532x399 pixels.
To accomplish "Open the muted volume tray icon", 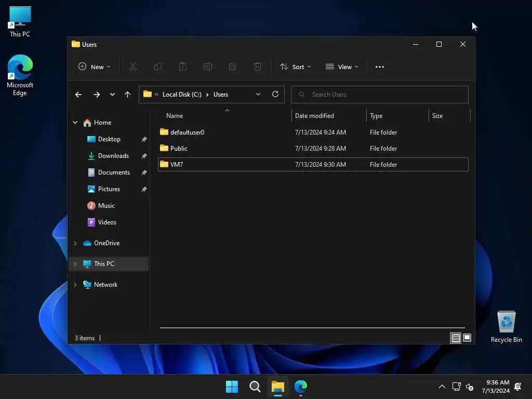I will [470, 387].
